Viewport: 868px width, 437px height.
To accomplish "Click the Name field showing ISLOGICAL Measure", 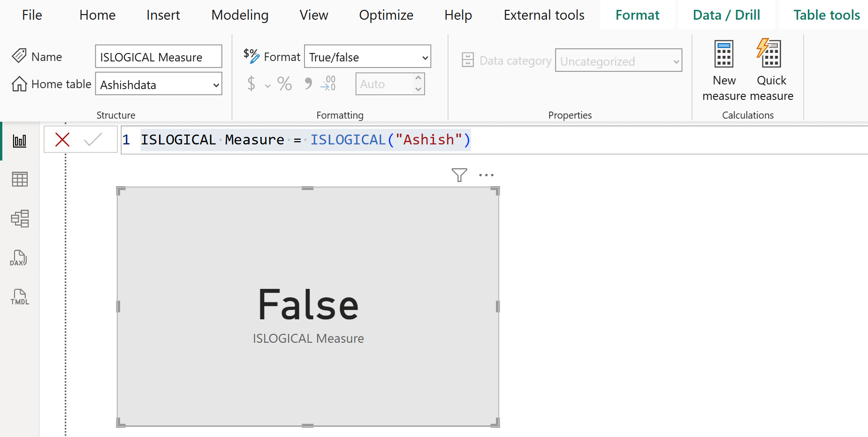I will [159, 56].
